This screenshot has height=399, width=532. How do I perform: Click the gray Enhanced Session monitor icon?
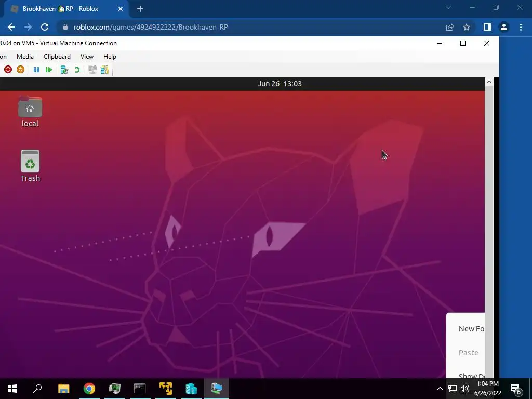click(92, 70)
